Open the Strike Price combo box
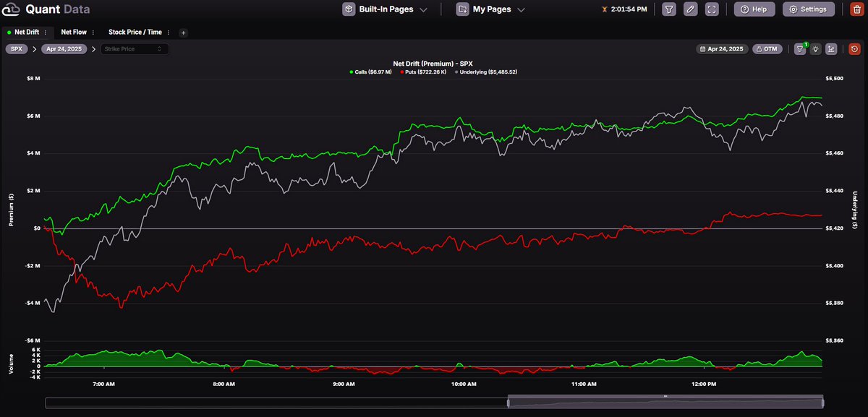The image size is (868, 417). point(135,49)
